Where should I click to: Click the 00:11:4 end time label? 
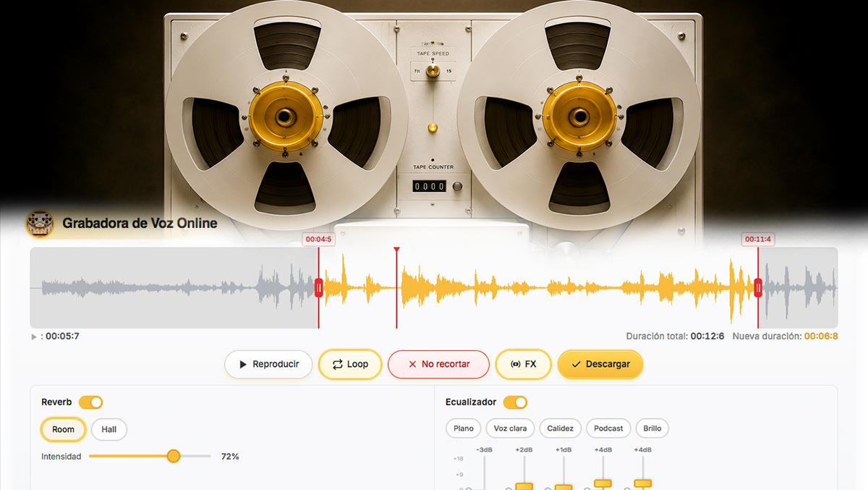[x=758, y=239]
